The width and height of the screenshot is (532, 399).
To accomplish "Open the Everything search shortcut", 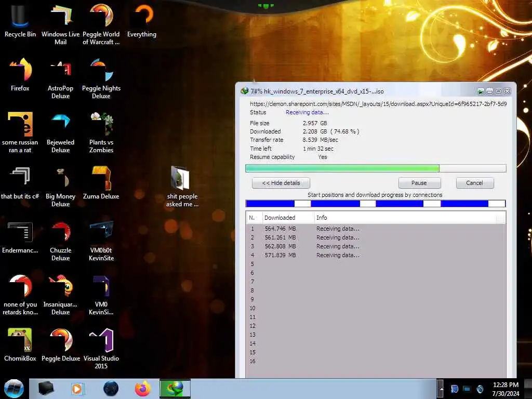I will (x=142, y=20).
